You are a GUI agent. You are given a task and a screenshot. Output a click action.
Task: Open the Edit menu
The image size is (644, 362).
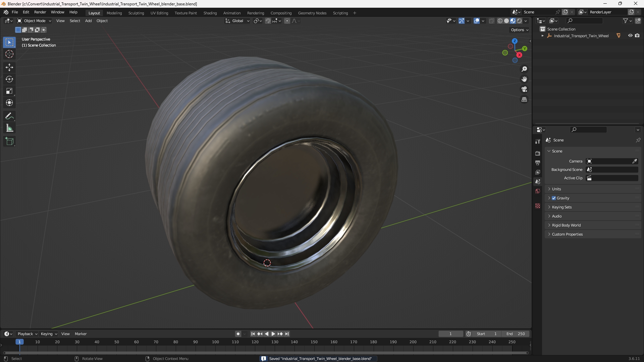(26, 12)
